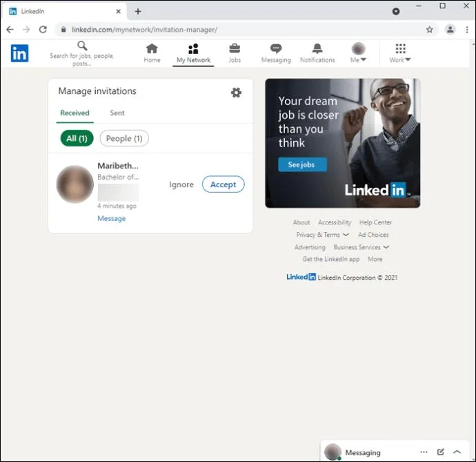Click the See jobs ad button
476x462 pixels.
click(x=302, y=164)
